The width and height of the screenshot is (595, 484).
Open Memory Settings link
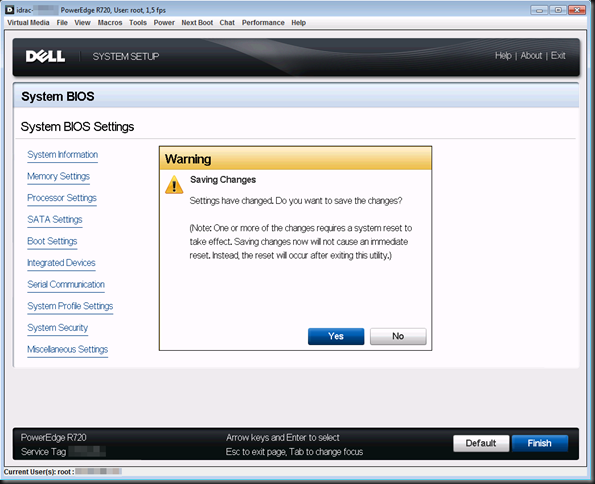pyautogui.click(x=58, y=177)
